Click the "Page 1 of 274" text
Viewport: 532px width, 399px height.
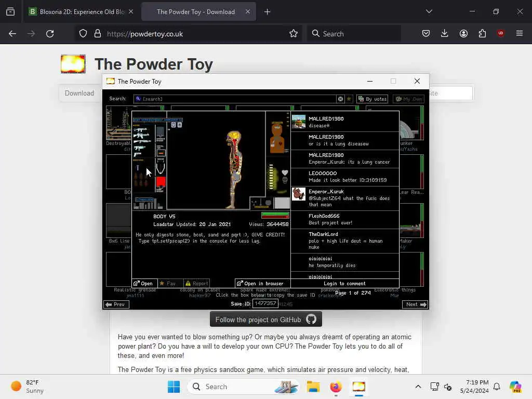point(353,293)
